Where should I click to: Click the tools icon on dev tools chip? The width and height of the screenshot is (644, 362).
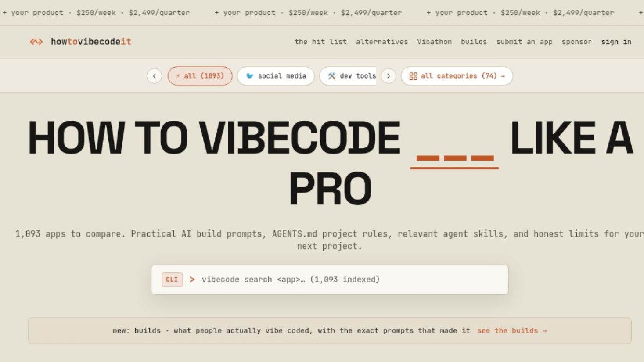click(x=332, y=76)
